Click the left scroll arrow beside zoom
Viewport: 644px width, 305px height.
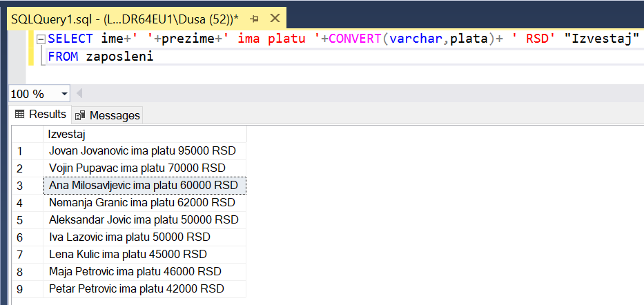(x=79, y=94)
